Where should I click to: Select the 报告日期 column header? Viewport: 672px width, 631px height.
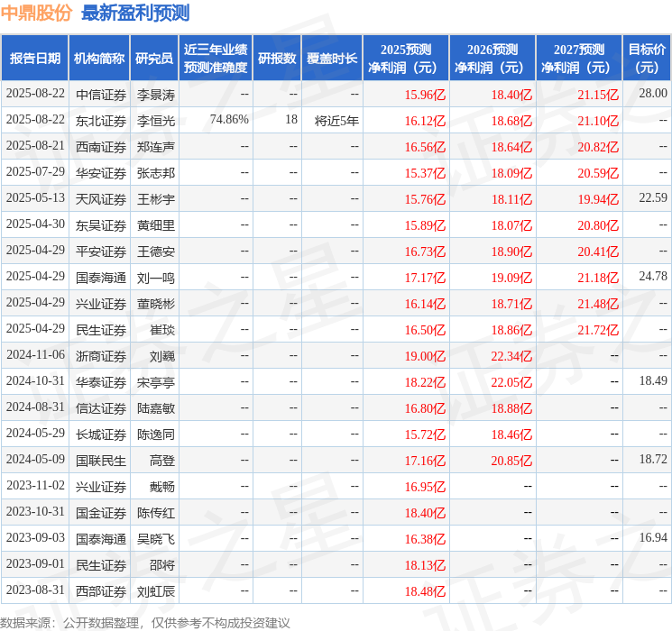pyautogui.click(x=35, y=59)
